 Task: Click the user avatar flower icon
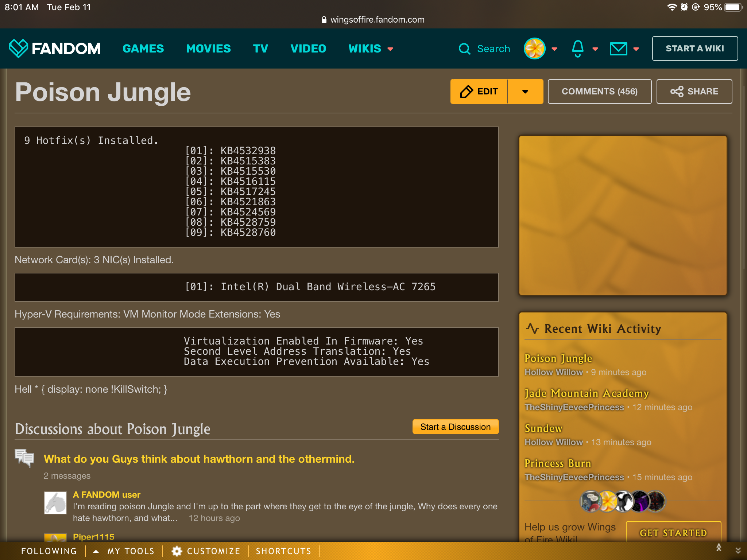tap(534, 48)
